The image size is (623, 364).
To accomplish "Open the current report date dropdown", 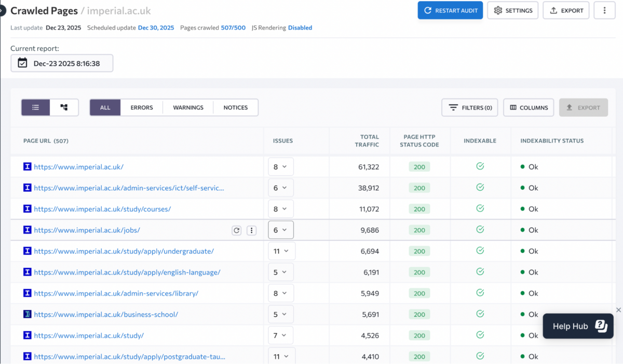I will click(62, 63).
